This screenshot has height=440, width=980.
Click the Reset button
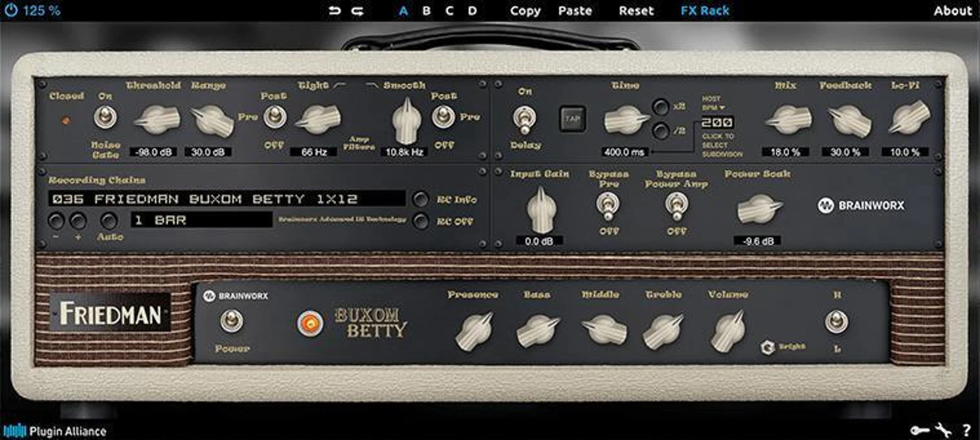tap(636, 11)
